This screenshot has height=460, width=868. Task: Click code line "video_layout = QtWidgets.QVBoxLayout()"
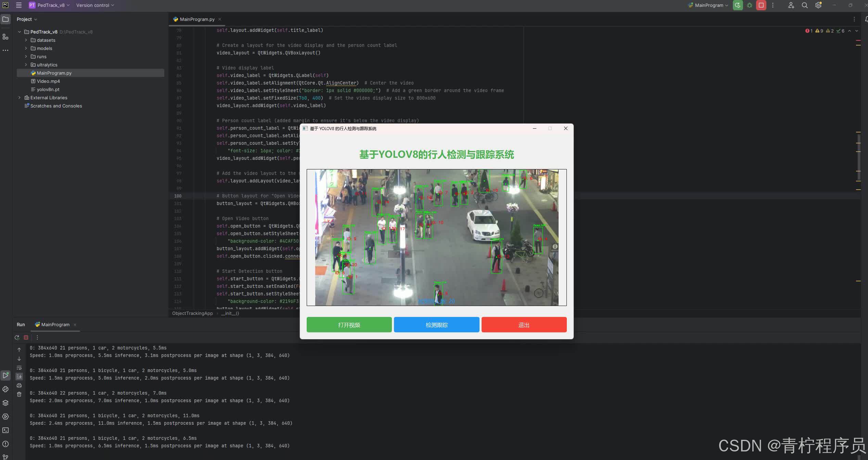(x=268, y=53)
